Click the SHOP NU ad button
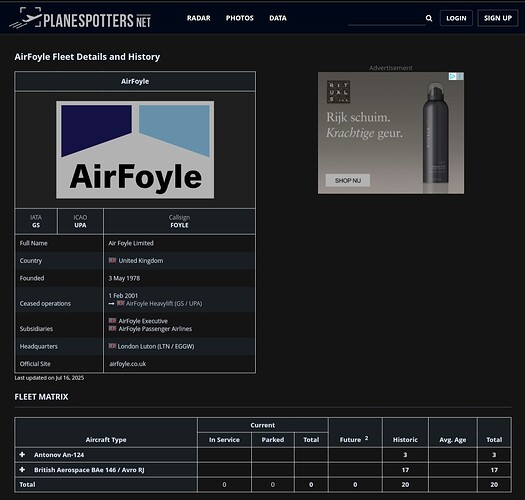The width and height of the screenshot is (525, 500). click(x=348, y=181)
